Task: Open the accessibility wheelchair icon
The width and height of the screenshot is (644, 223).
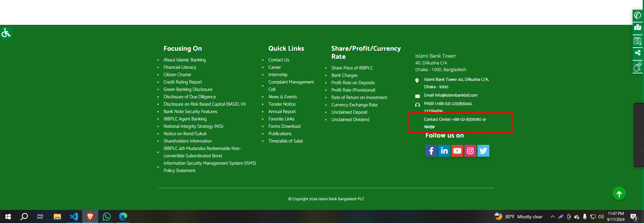Action: coord(6,33)
